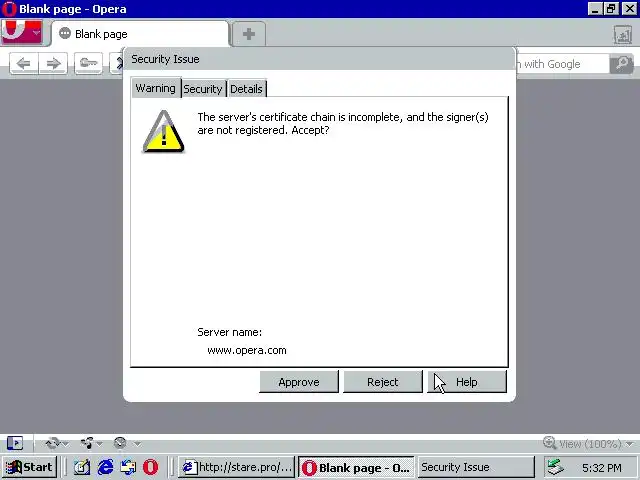Minimize the Opera window
640x480 pixels.
point(595,9)
